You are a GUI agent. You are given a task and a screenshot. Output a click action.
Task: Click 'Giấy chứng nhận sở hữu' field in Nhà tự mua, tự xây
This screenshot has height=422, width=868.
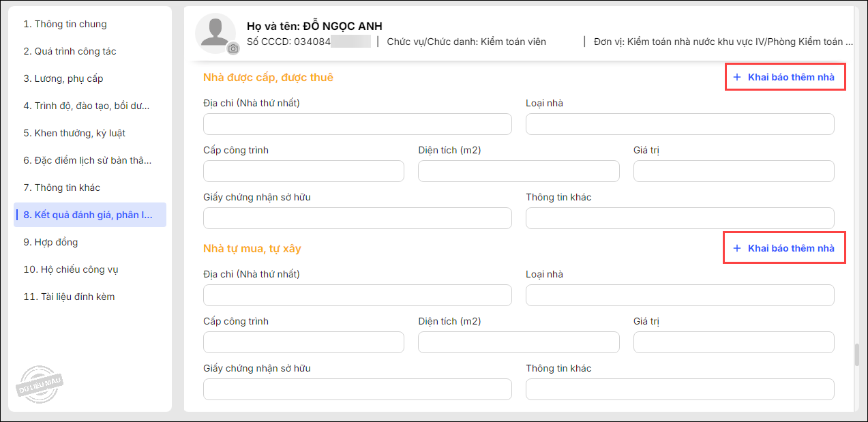[357, 389]
